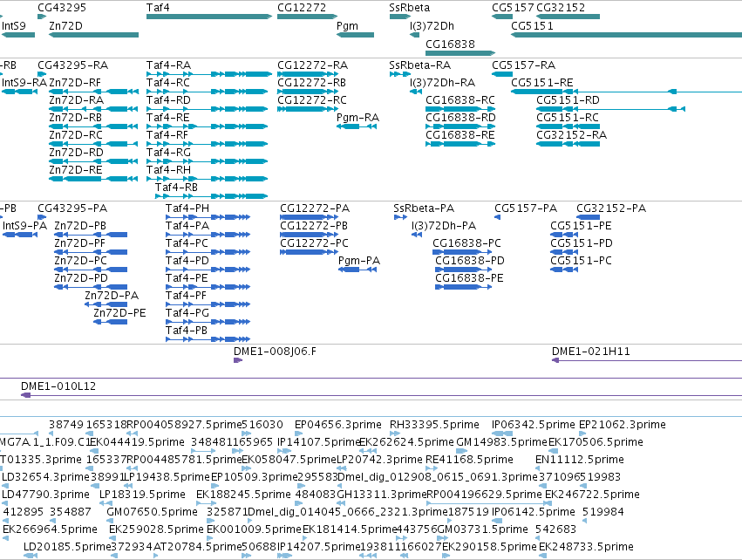This screenshot has width=742, height=560.
Task: Open EST EN11112.5prime
Action: 580,460
